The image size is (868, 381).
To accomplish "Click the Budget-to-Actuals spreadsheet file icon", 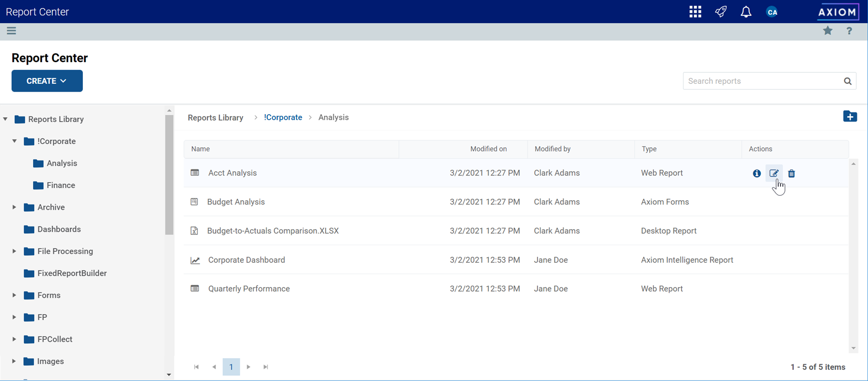I will click(194, 231).
